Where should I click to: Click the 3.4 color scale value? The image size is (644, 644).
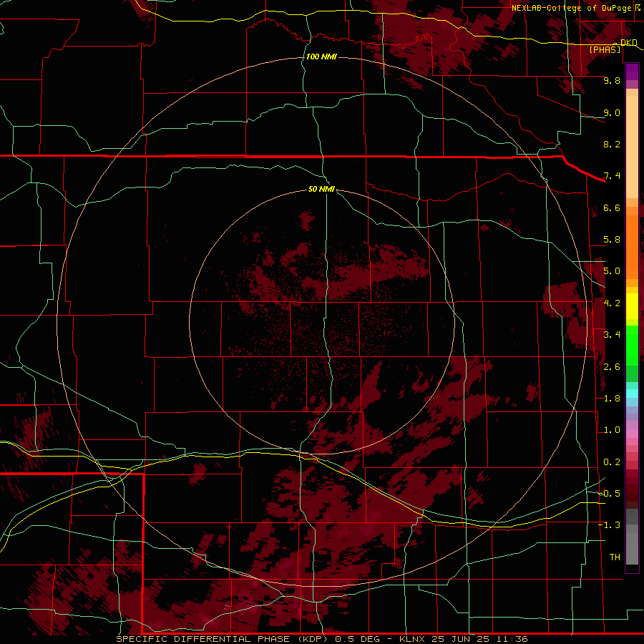(x=612, y=335)
